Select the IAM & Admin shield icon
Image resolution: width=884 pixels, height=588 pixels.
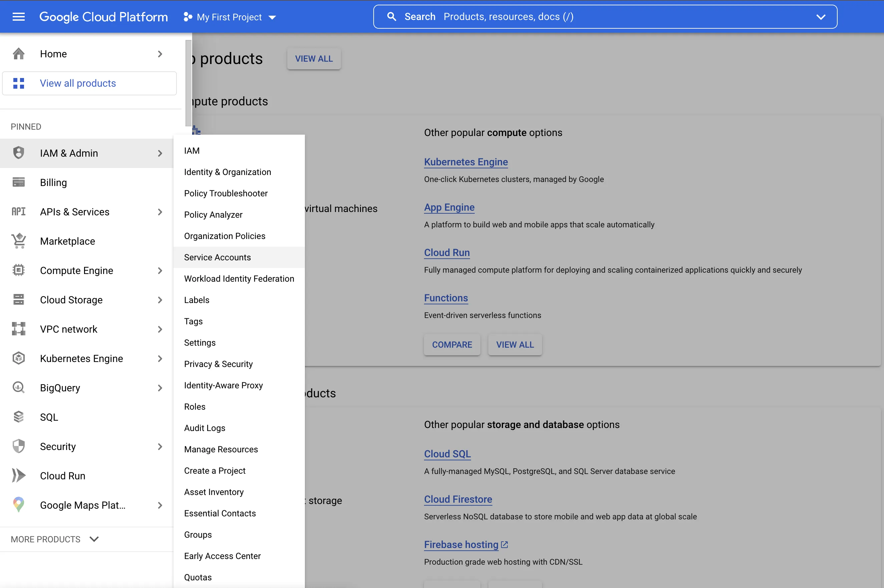[18, 153]
